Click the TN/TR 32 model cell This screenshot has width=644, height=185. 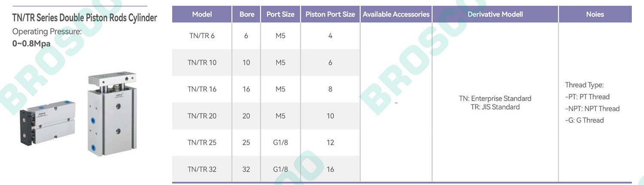[x=202, y=169]
